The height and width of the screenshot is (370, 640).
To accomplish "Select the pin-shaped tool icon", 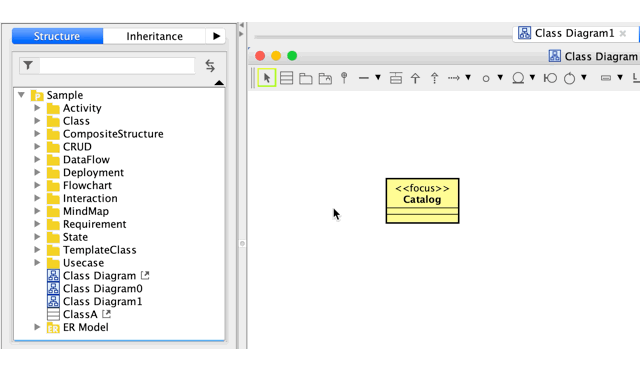I will click(344, 78).
